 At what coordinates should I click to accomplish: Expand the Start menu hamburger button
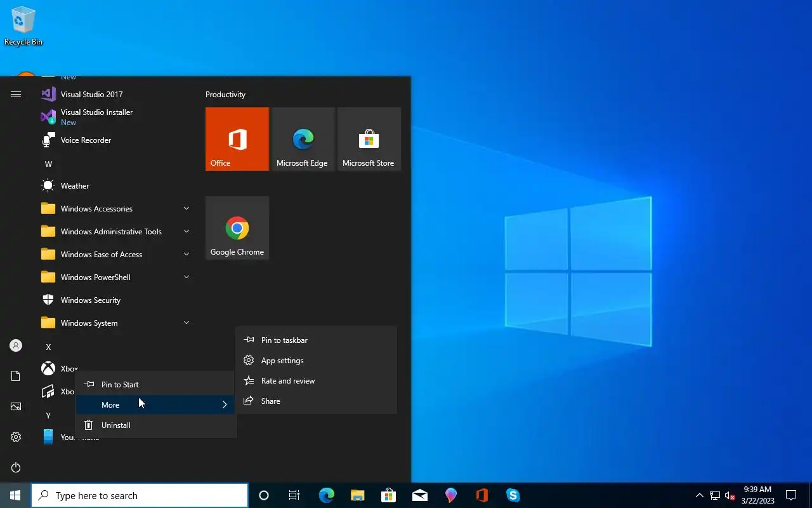point(16,94)
